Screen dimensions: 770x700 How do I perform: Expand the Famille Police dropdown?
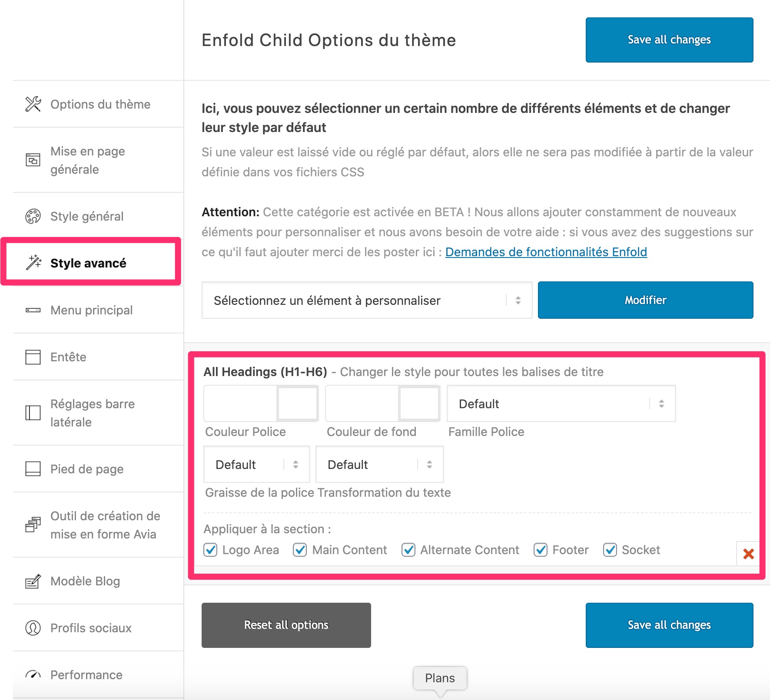(x=561, y=404)
